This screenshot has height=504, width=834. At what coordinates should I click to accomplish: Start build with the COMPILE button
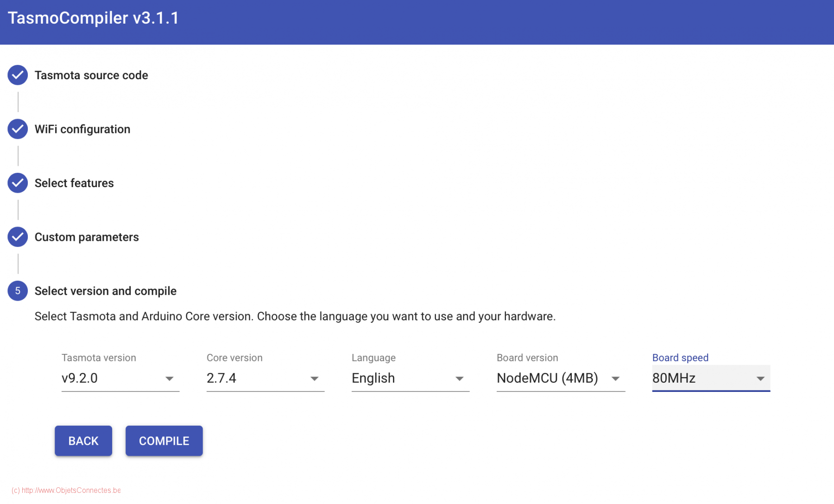tap(164, 441)
